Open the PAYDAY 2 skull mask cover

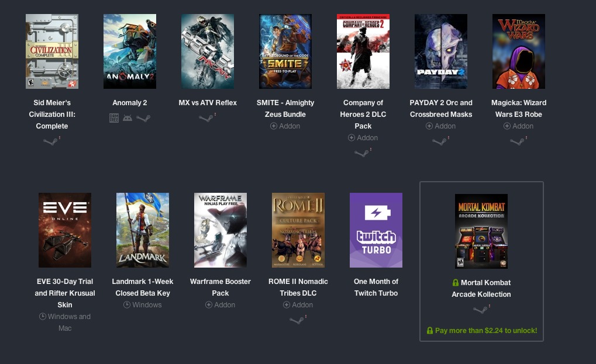(x=441, y=51)
